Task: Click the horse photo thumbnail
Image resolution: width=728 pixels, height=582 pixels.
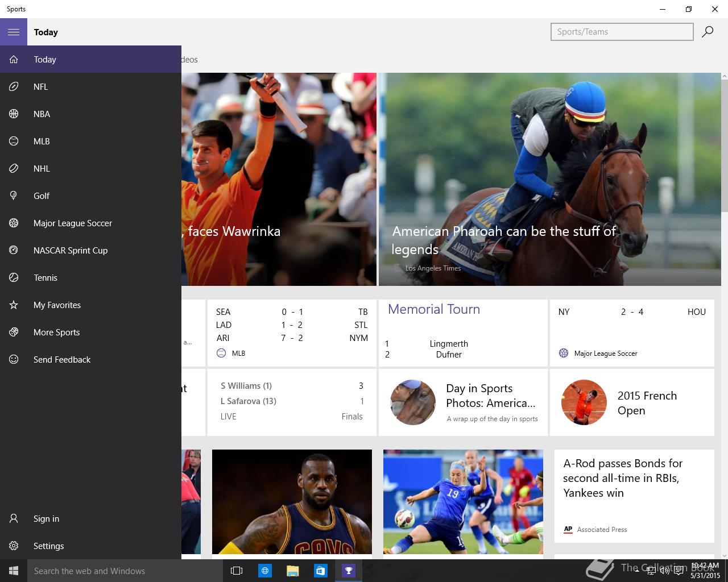Action: click(413, 402)
